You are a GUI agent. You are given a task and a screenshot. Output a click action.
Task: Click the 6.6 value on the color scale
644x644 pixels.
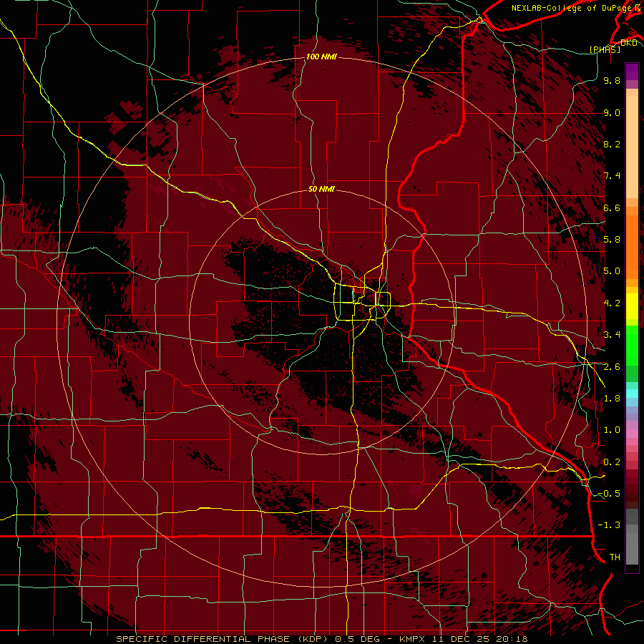[612, 208]
